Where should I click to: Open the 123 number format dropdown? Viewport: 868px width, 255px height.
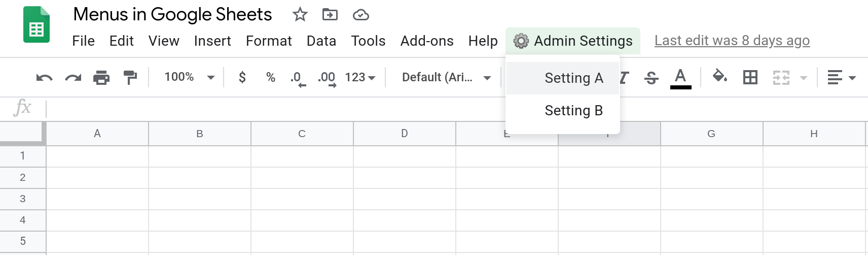click(360, 77)
